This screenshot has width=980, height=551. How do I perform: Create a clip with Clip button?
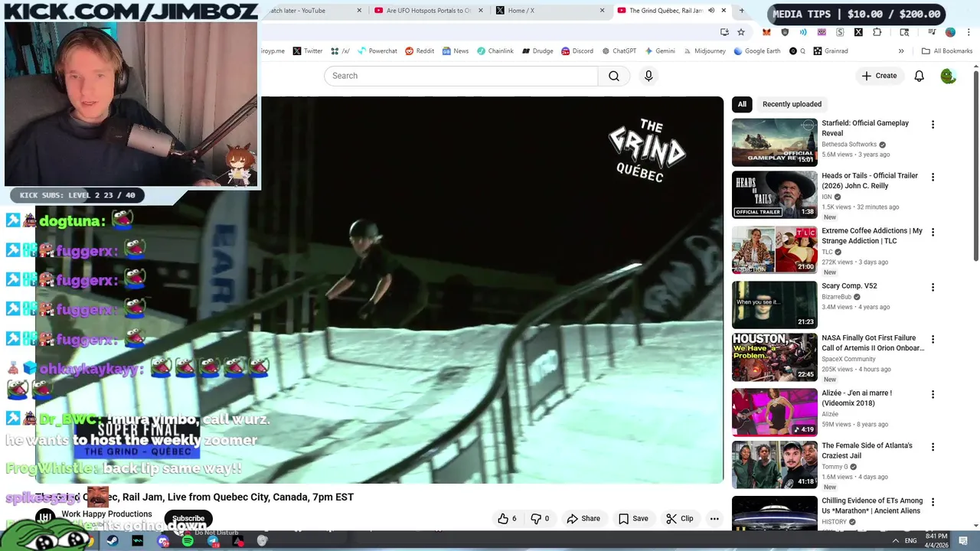click(680, 518)
